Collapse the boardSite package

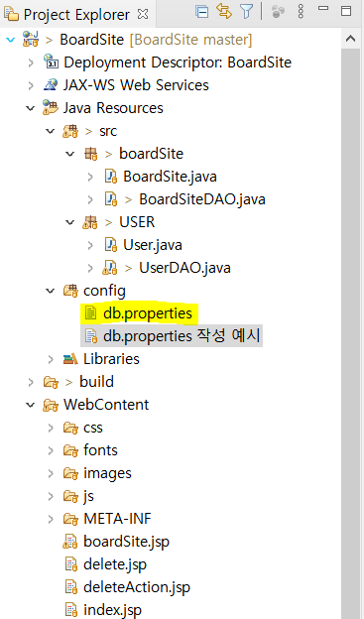click(70, 154)
